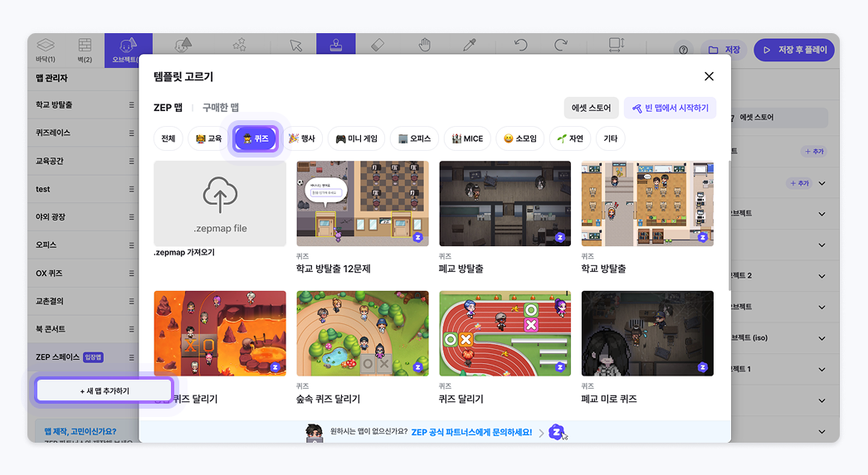Viewport: 868px width, 475px height.
Task: Click the dialog vertical scrollbar
Action: (x=729, y=225)
